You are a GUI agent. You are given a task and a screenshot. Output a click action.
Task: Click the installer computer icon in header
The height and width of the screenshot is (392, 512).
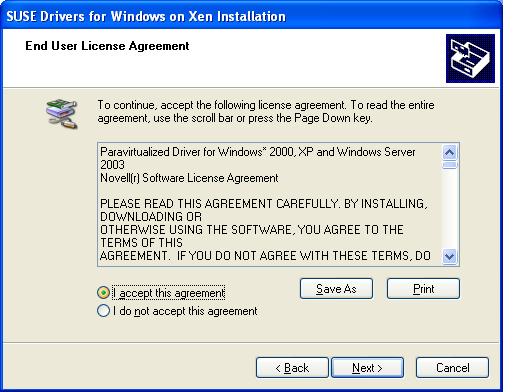click(x=470, y=58)
